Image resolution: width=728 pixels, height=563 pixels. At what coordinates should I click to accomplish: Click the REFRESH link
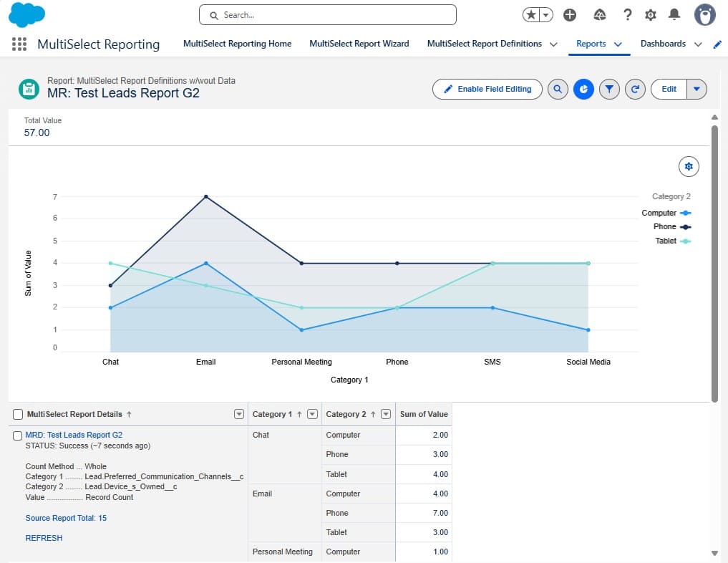coord(44,538)
